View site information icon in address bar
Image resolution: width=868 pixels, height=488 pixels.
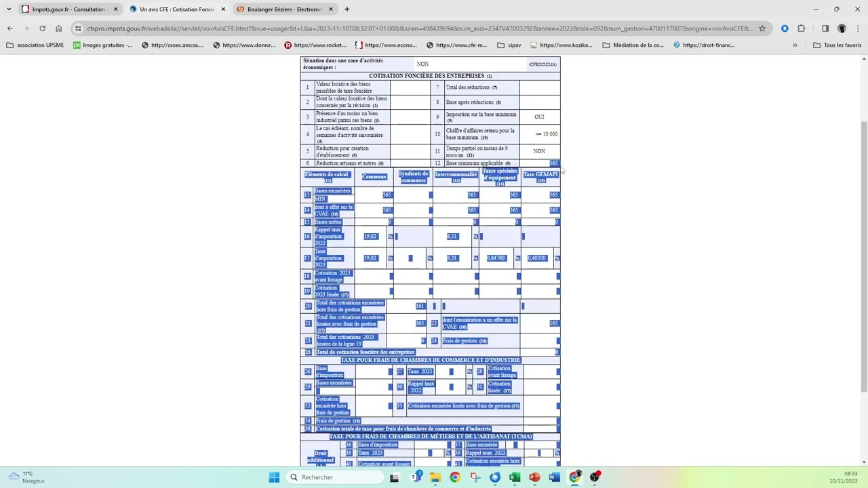(x=79, y=28)
